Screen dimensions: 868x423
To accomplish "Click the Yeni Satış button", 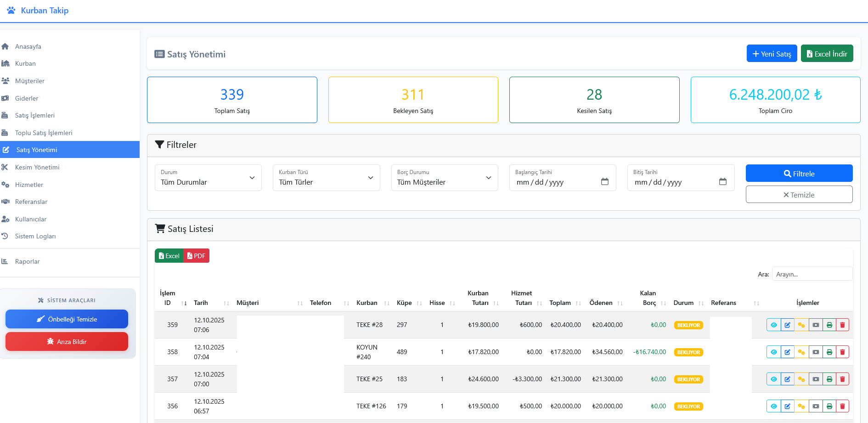I will [x=772, y=54].
